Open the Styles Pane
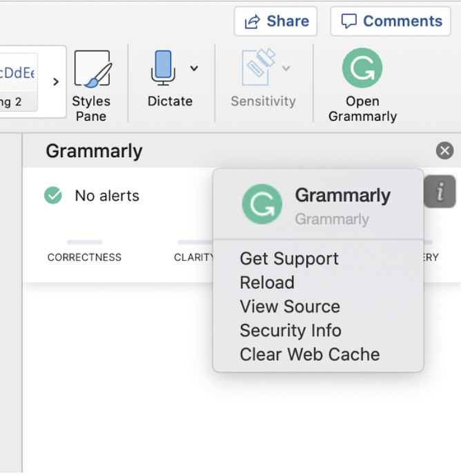Screen dimensions: 461x476 (x=91, y=70)
